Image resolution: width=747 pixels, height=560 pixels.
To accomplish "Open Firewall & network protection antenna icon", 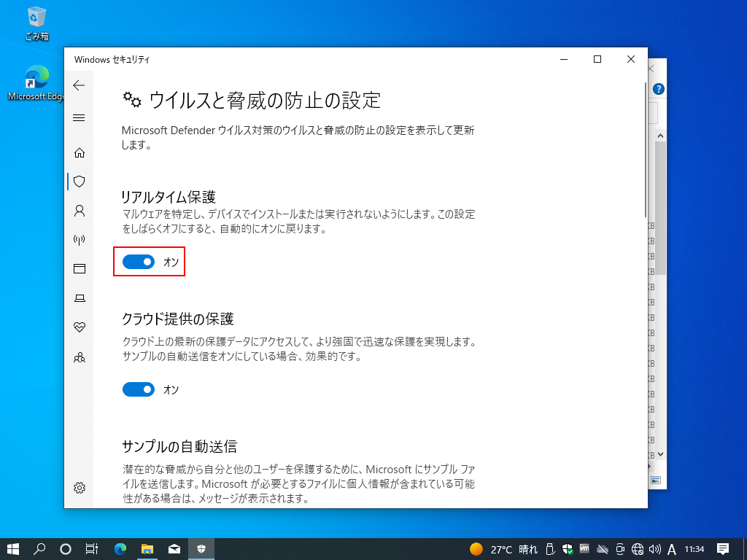I will (80, 239).
